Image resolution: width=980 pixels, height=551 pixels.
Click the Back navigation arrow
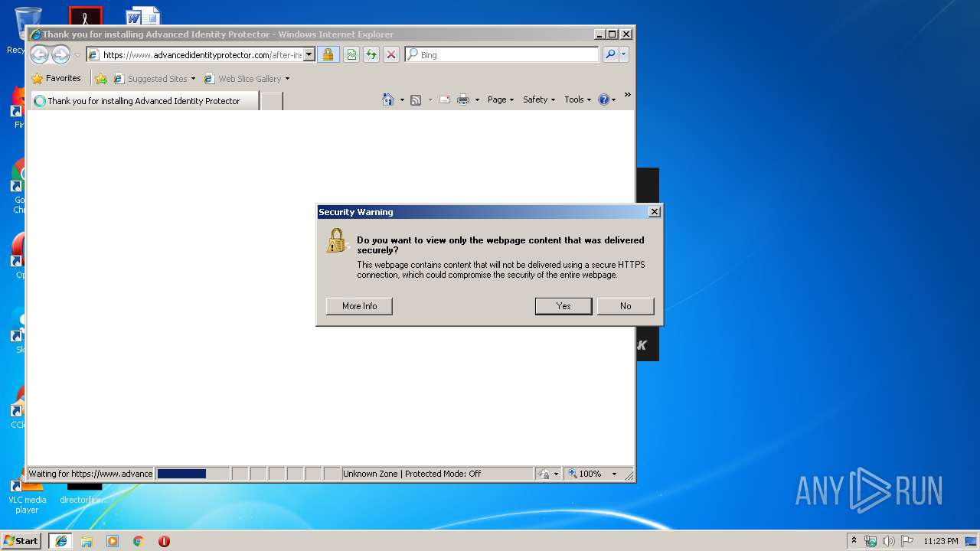39,54
